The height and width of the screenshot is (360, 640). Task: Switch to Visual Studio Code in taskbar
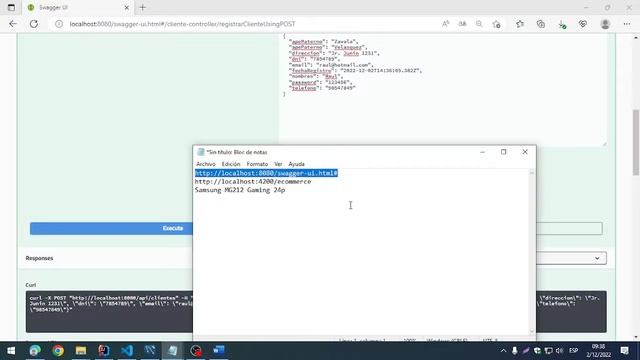tap(127, 351)
